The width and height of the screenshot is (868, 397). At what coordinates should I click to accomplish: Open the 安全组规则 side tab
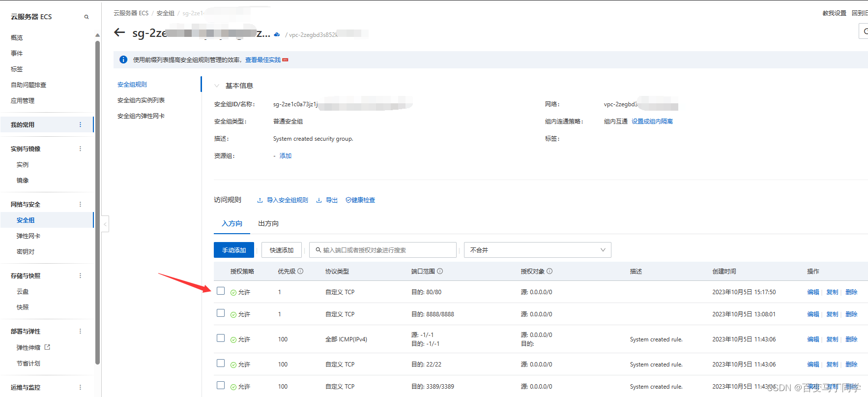pyautogui.click(x=132, y=85)
